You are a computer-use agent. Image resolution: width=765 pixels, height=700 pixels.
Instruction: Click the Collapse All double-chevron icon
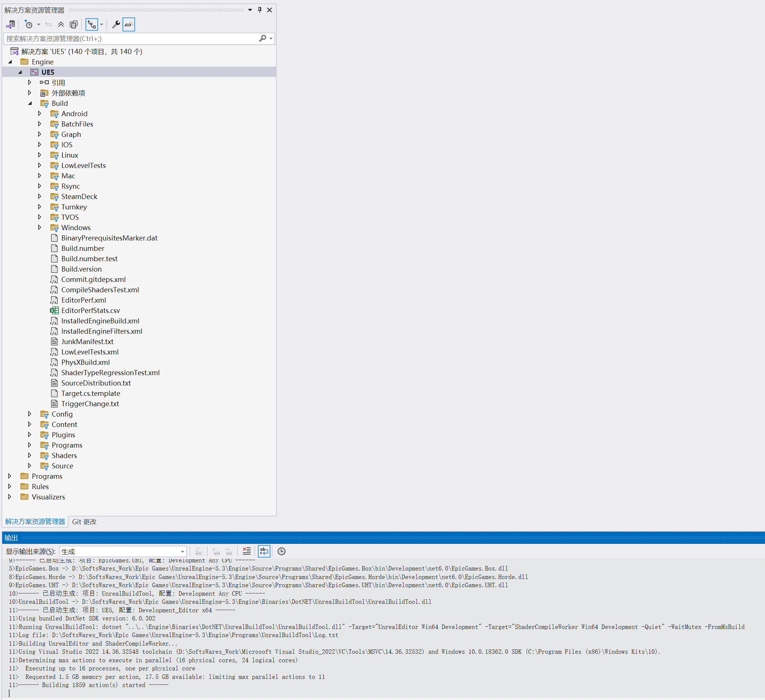(x=61, y=25)
